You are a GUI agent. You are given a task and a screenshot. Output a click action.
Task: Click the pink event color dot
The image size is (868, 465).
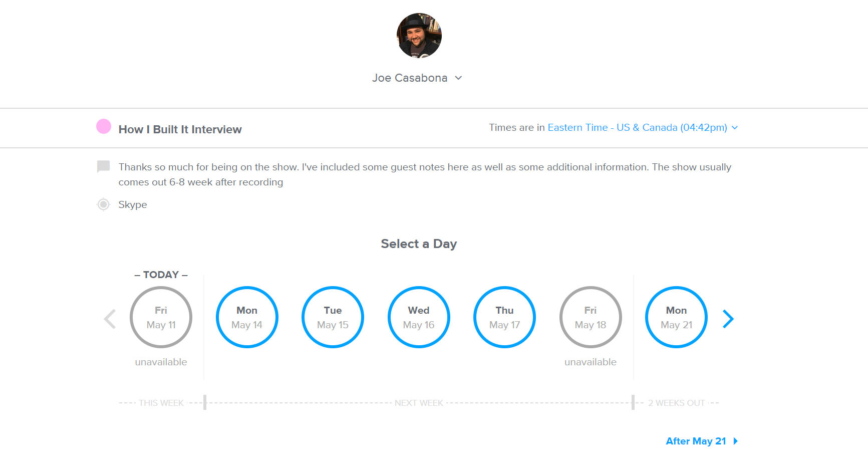(104, 126)
